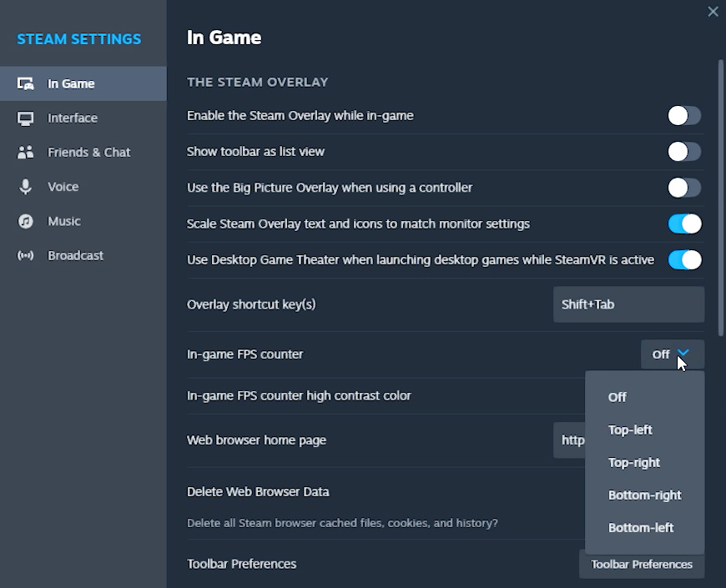
Task: Open the Friends & Chat settings tab
Action: [x=88, y=153]
